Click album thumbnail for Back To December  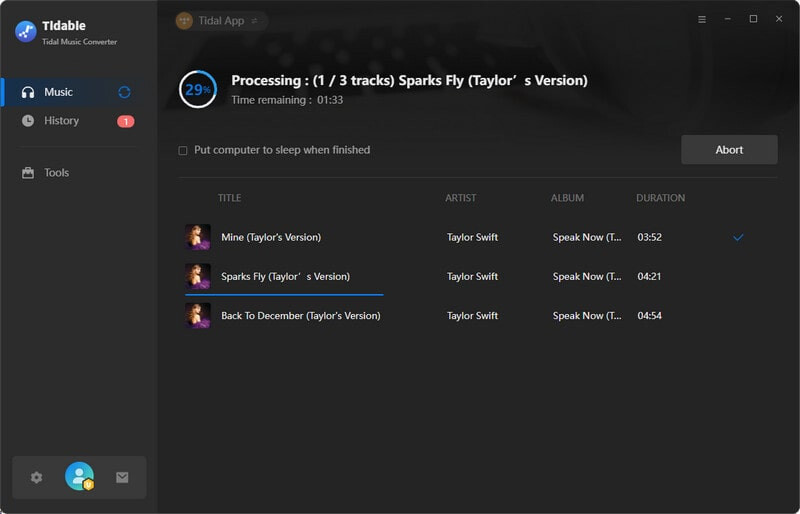[198, 315]
